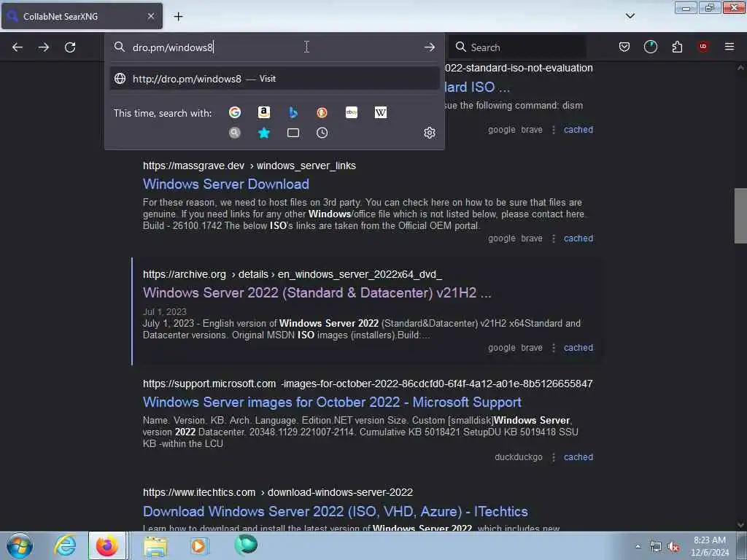Search history using the clock icon
This screenshot has width=747, height=560.
(x=322, y=133)
